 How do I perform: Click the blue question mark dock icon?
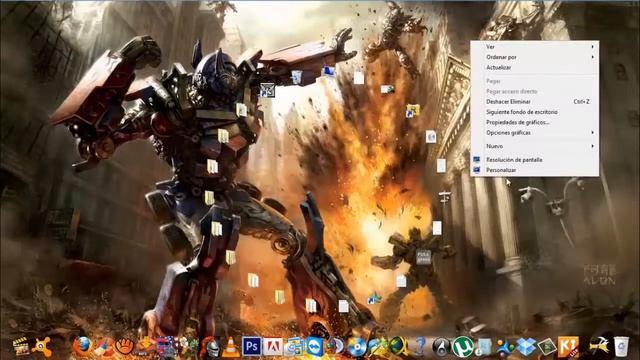click(x=420, y=347)
